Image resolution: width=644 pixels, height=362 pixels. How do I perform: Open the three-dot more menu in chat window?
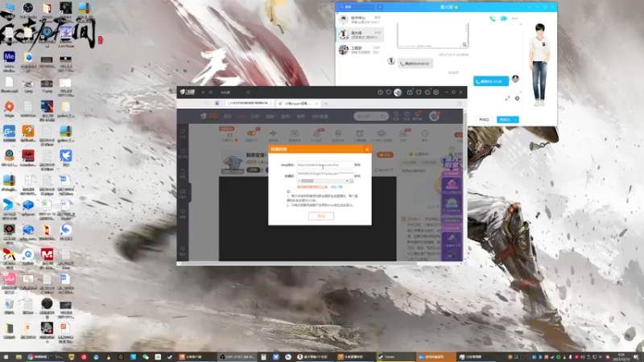tap(514, 19)
